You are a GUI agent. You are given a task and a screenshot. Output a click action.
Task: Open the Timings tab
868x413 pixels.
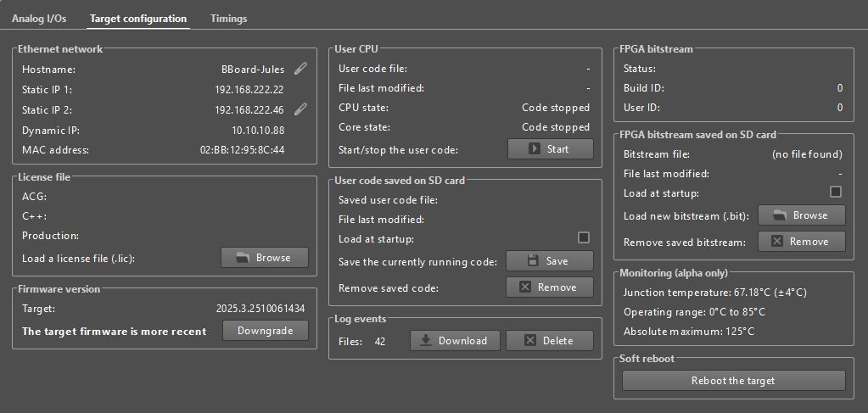point(228,18)
